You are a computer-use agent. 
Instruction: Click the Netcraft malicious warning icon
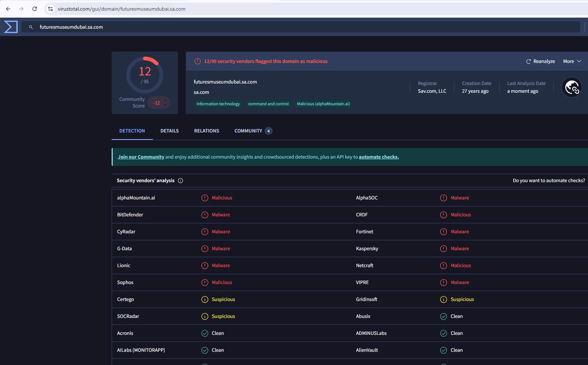[x=444, y=266]
